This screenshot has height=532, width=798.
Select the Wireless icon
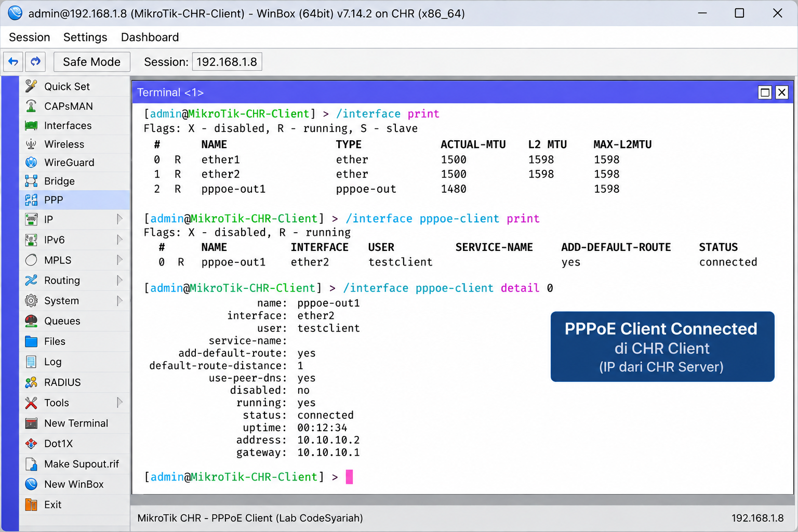(x=31, y=144)
